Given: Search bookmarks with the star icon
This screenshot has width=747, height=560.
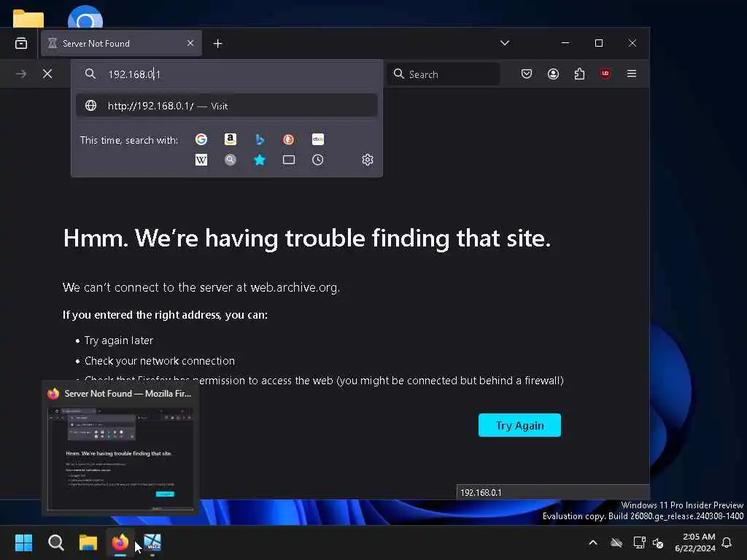Looking at the screenshot, I should tap(260, 160).
